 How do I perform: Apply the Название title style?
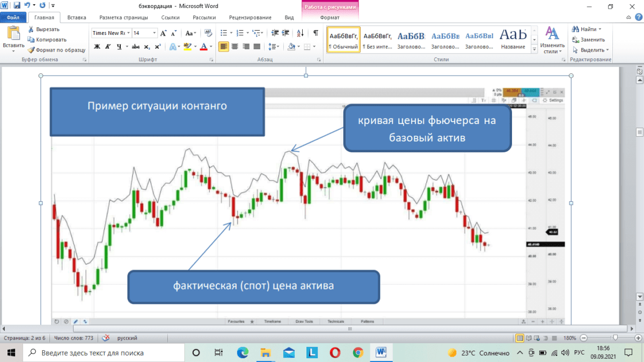[513, 39]
